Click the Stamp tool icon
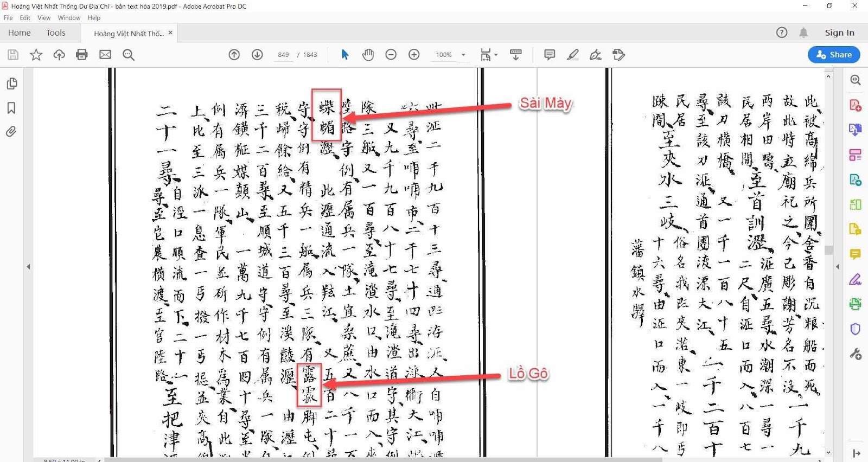 coord(618,55)
